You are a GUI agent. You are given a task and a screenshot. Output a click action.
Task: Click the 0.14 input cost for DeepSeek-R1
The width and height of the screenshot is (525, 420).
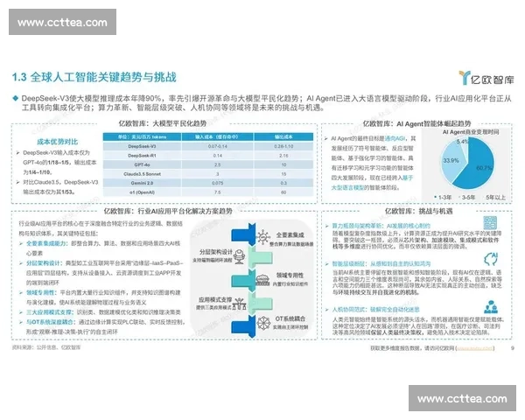point(217,156)
